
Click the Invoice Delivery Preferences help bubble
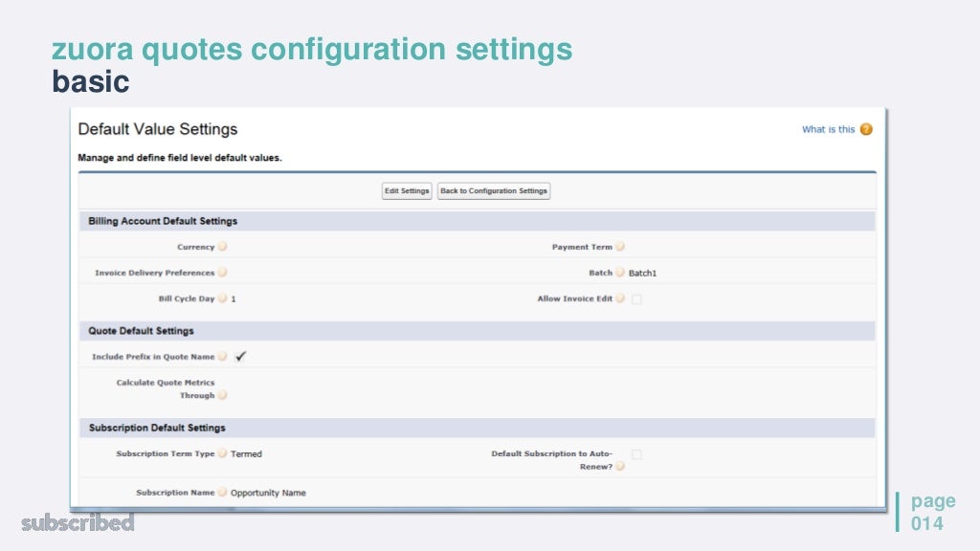pos(222,273)
